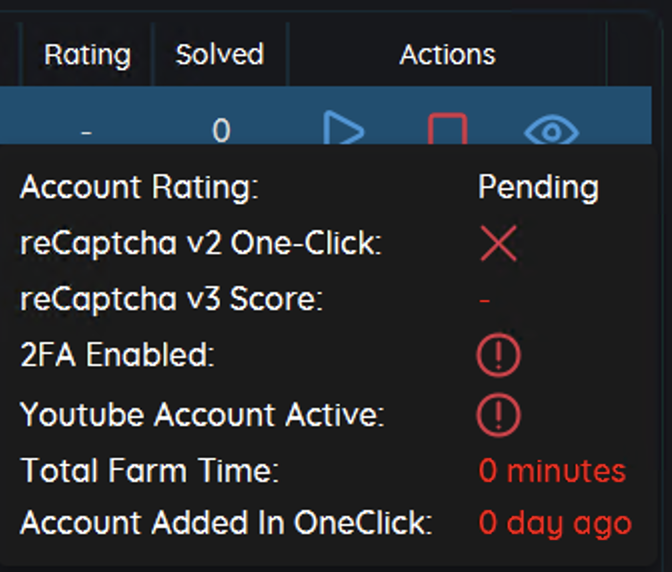
Task: Click the red dash for reCaptcha v3 Score
Action: tap(484, 301)
